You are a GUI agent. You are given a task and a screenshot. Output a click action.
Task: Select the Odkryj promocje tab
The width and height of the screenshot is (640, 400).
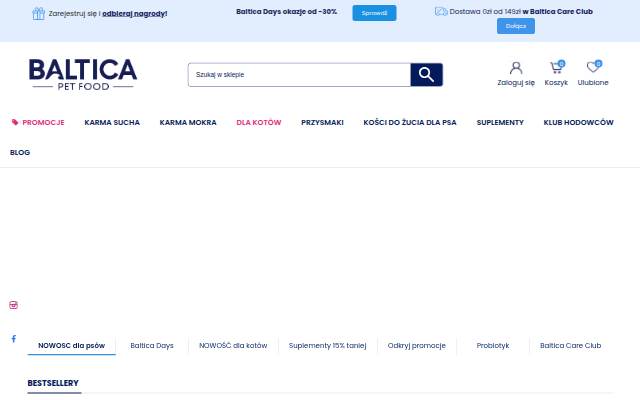coord(416,346)
